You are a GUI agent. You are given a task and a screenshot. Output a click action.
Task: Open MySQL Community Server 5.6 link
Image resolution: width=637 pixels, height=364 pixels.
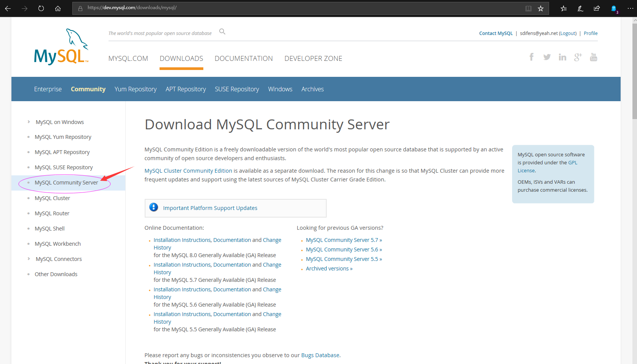coord(344,250)
